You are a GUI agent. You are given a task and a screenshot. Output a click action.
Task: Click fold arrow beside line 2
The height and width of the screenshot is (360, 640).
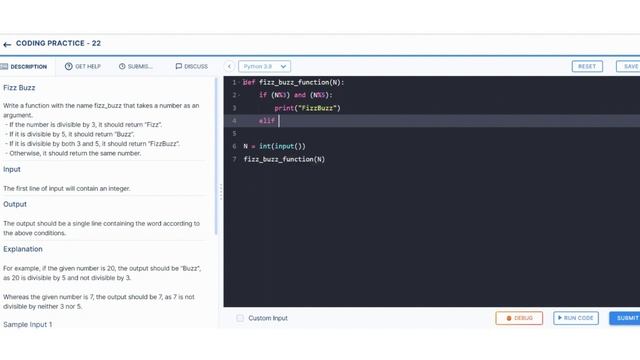pos(239,95)
